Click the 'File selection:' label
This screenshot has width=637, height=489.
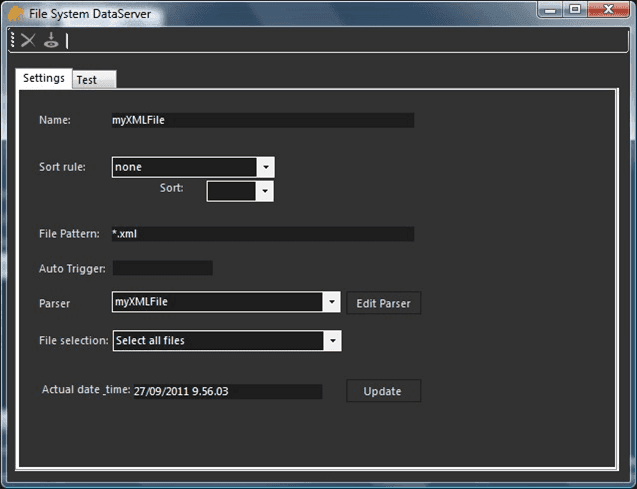pyautogui.click(x=74, y=340)
